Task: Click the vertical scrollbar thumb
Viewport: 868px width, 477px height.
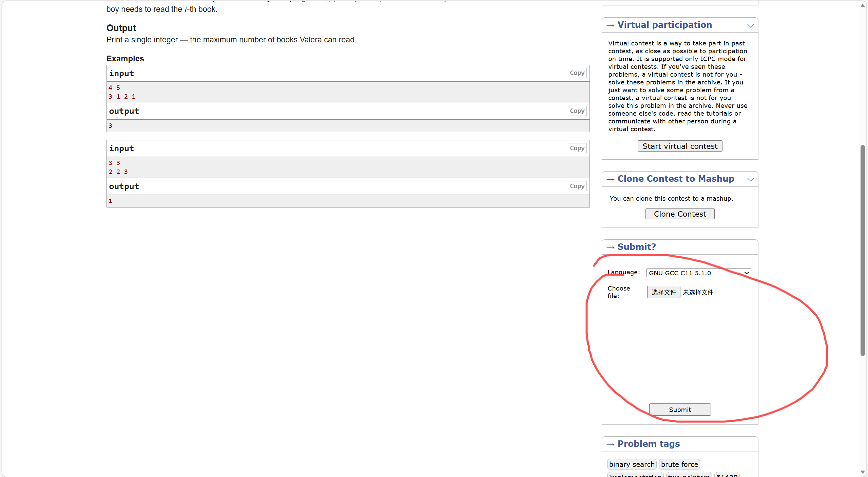Action: tap(863, 251)
